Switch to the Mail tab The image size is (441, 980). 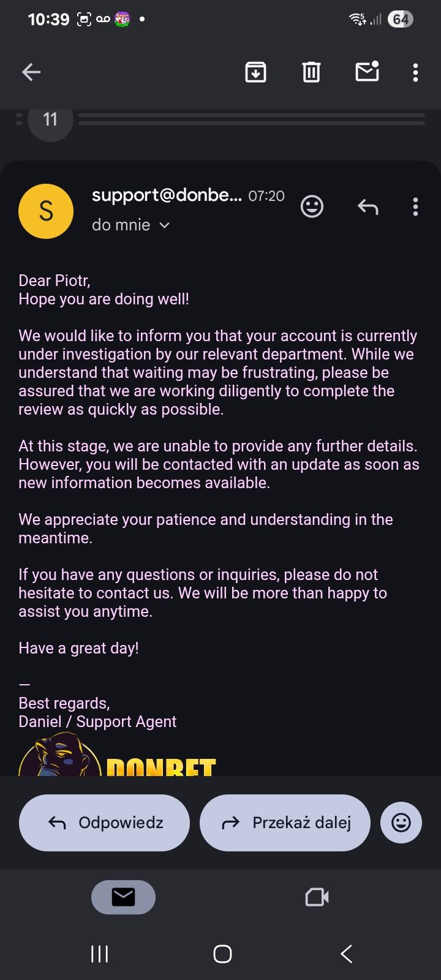pos(123,897)
